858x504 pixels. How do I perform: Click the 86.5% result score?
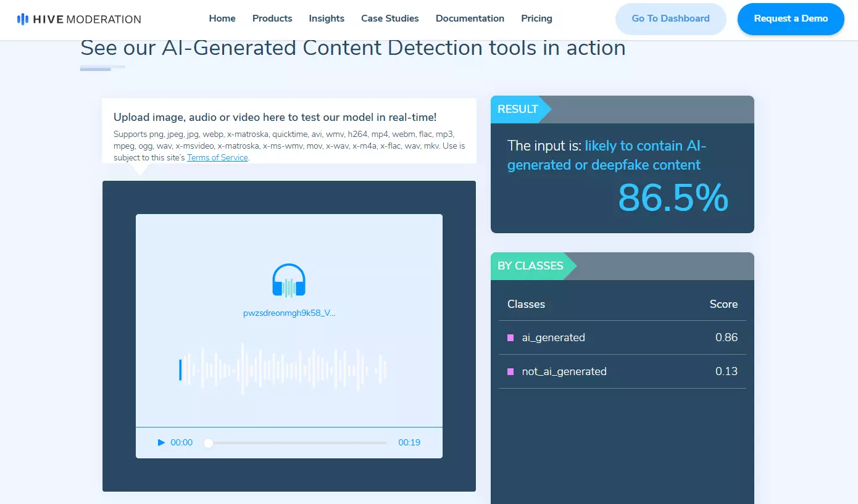(673, 198)
